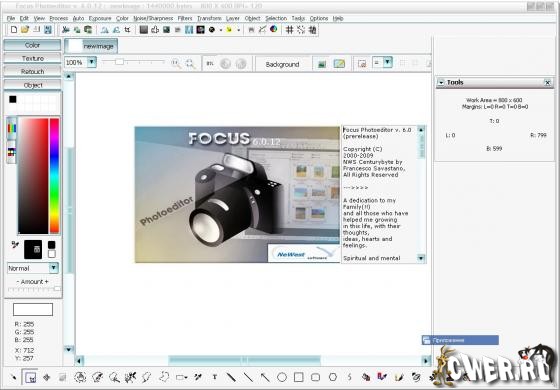The image size is (560, 390).
Task: Open the Filters menu
Action: 185,18
